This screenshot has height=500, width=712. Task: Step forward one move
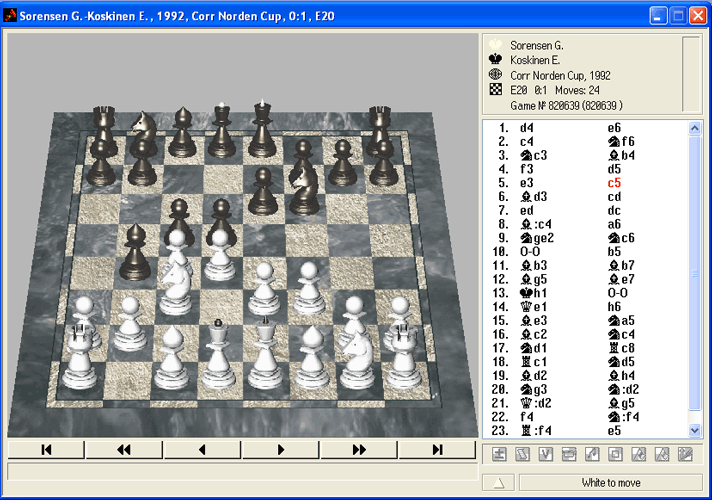(280, 450)
